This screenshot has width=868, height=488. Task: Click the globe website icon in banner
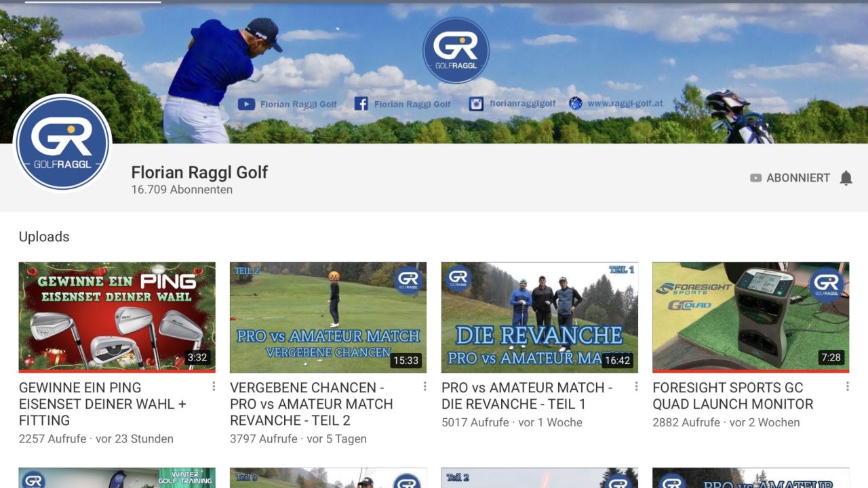[576, 103]
